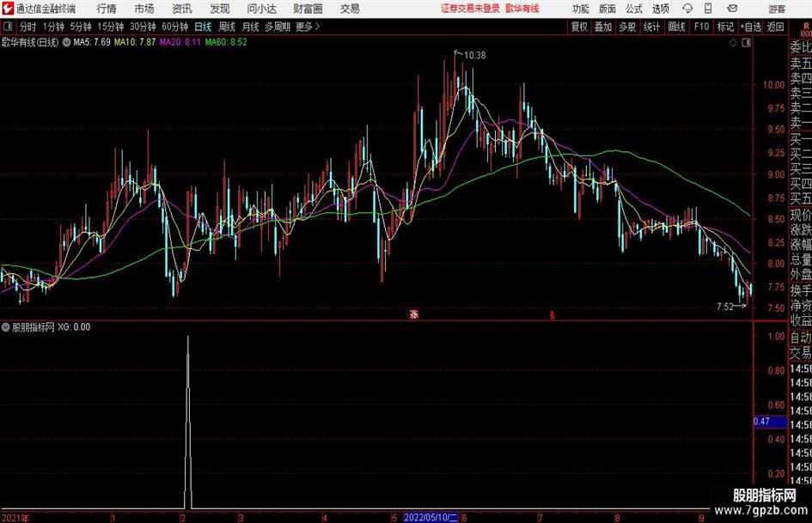Click the 统计 statistics button
Viewport: 812px width, 523px height.
(652, 27)
